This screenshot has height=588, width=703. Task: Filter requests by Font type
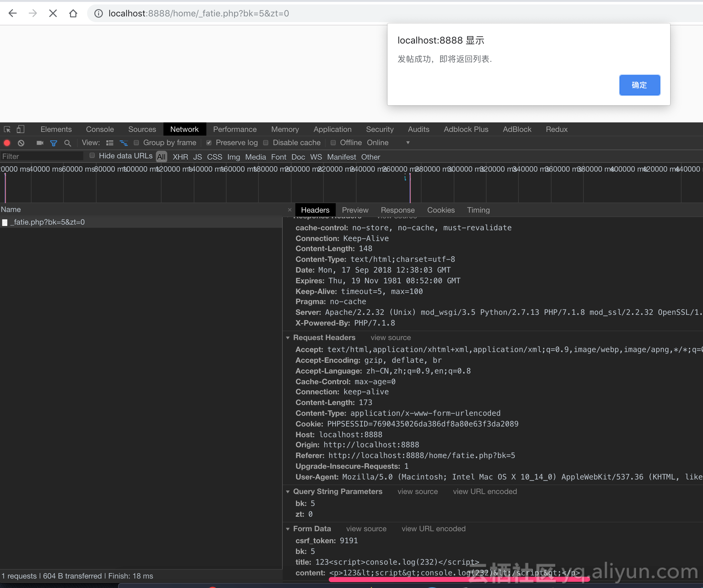(x=279, y=157)
